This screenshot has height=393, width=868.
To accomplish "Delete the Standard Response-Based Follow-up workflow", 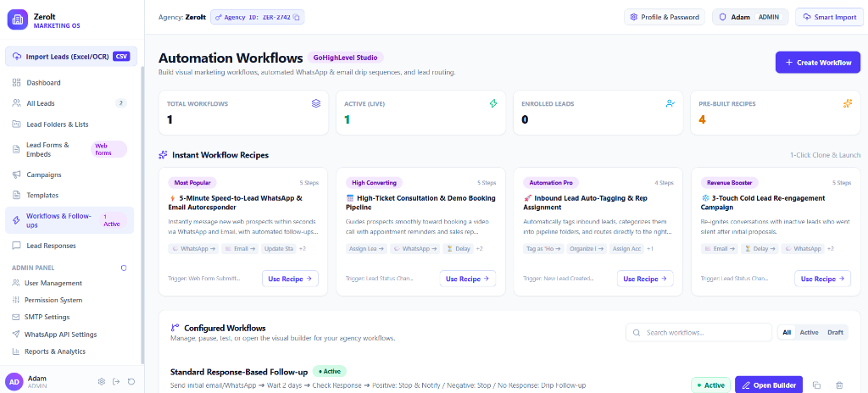I will point(839,385).
